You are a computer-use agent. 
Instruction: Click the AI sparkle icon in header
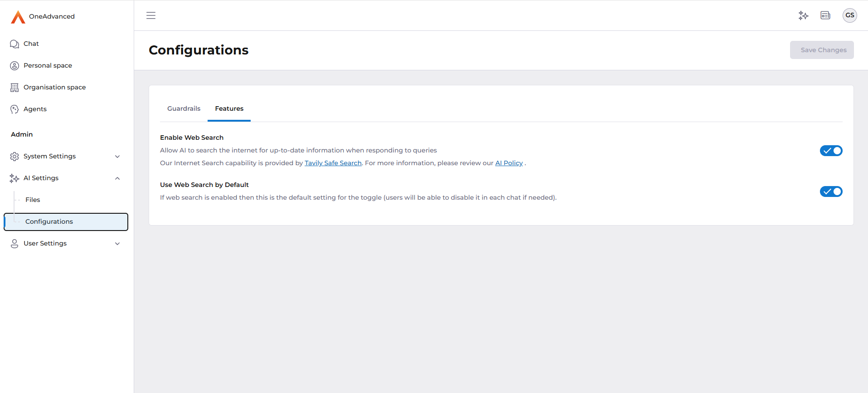(x=803, y=15)
